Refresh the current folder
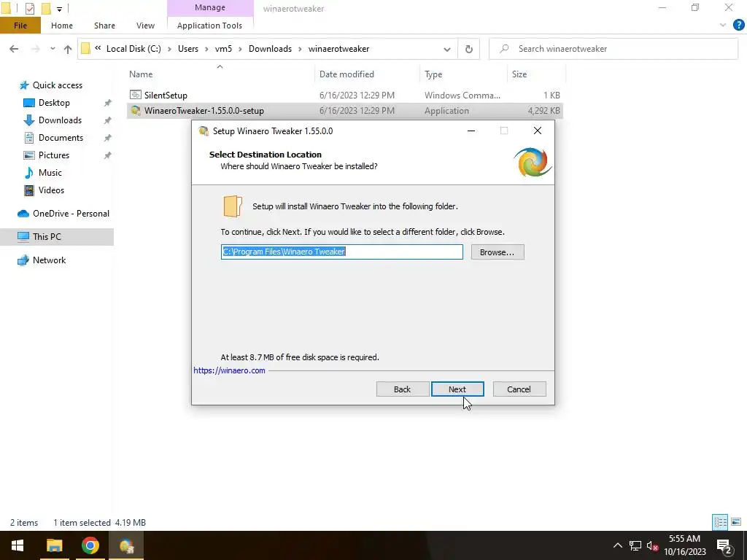 [x=469, y=49]
